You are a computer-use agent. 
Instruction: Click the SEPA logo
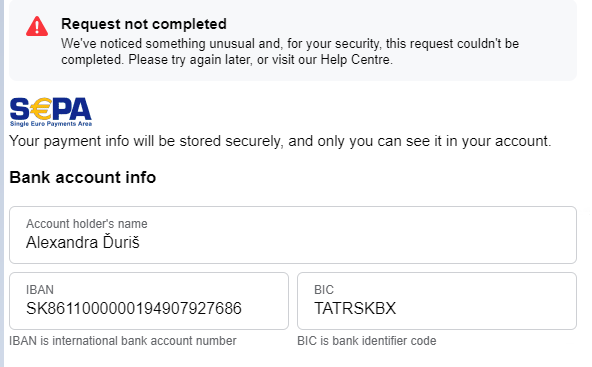click(51, 112)
